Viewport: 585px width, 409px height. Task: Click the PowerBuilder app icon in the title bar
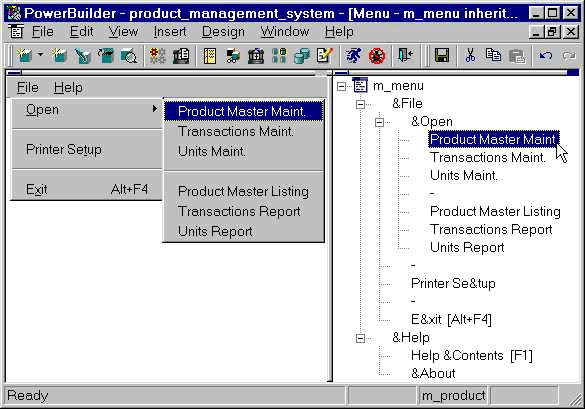coord(14,13)
